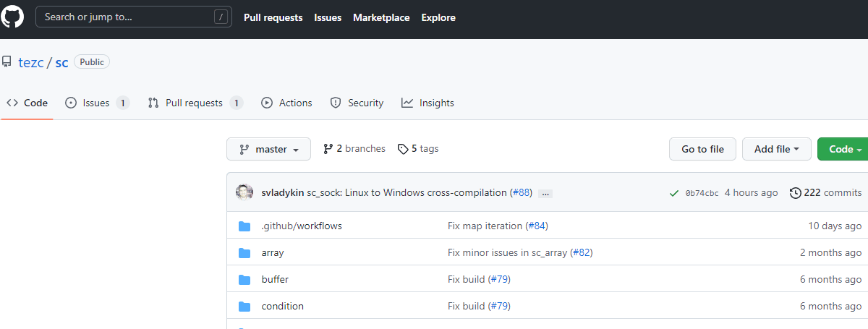Open the master branch dropdown

[x=268, y=149]
